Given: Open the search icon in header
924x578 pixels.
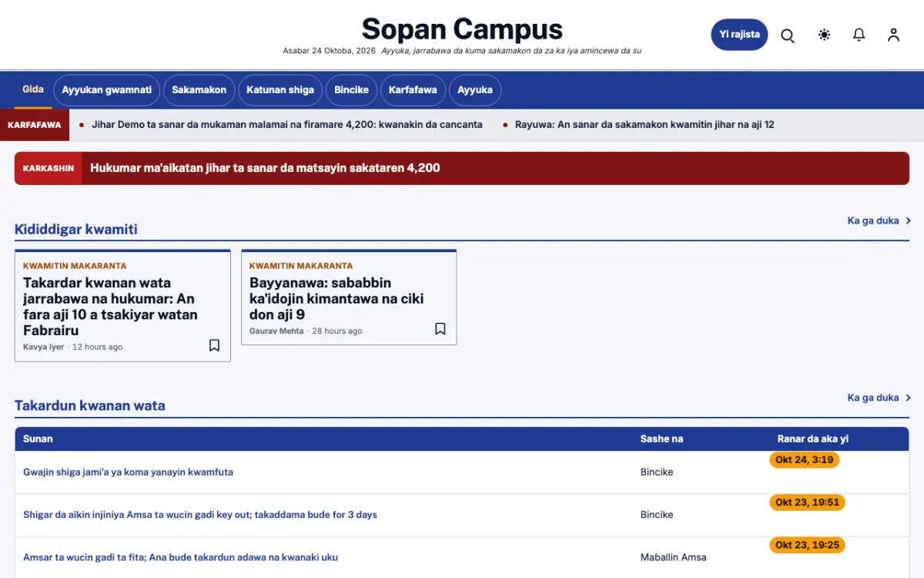Looking at the screenshot, I should tap(788, 35).
